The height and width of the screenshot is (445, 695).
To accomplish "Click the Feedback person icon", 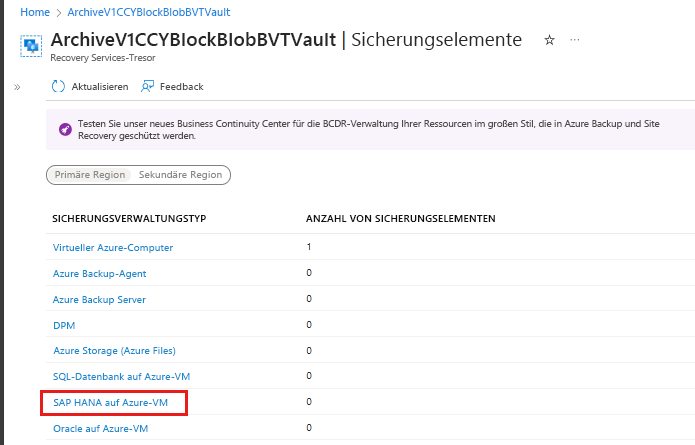I will [x=147, y=86].
